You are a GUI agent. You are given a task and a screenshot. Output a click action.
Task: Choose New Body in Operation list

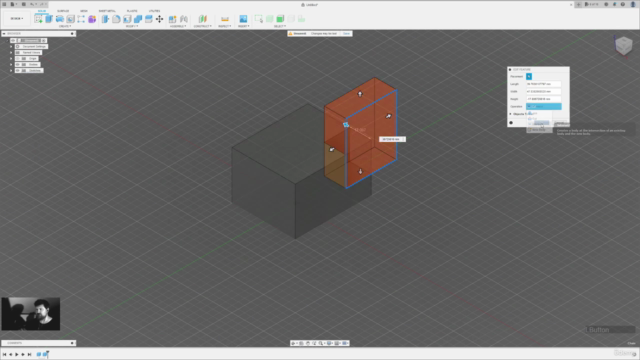click(539, 130)
